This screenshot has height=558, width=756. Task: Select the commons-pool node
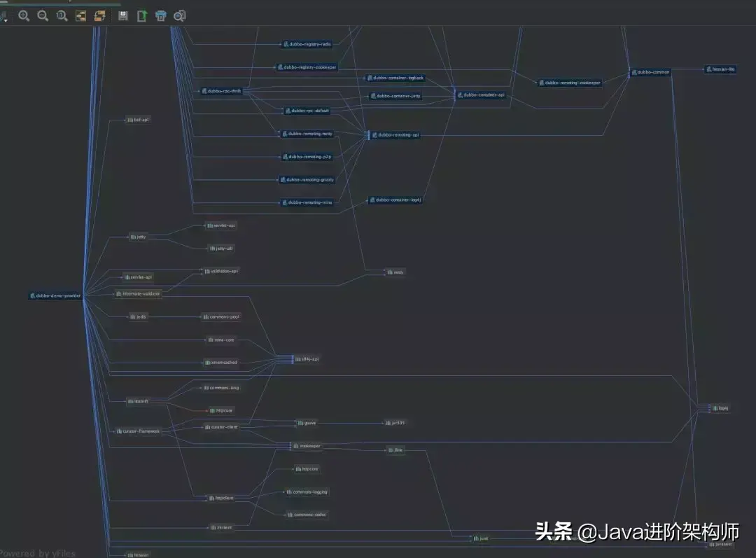pos(221,317)
